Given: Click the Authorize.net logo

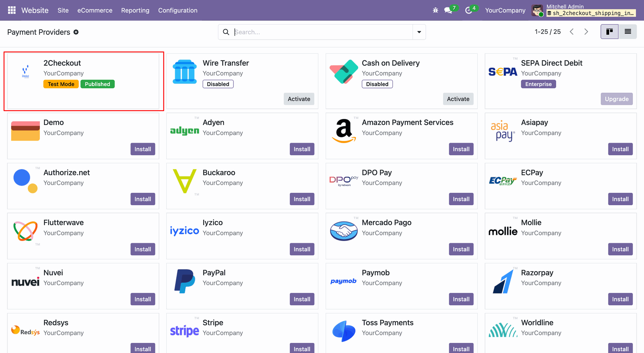Looking at the screenshot, I should (25, 181).
